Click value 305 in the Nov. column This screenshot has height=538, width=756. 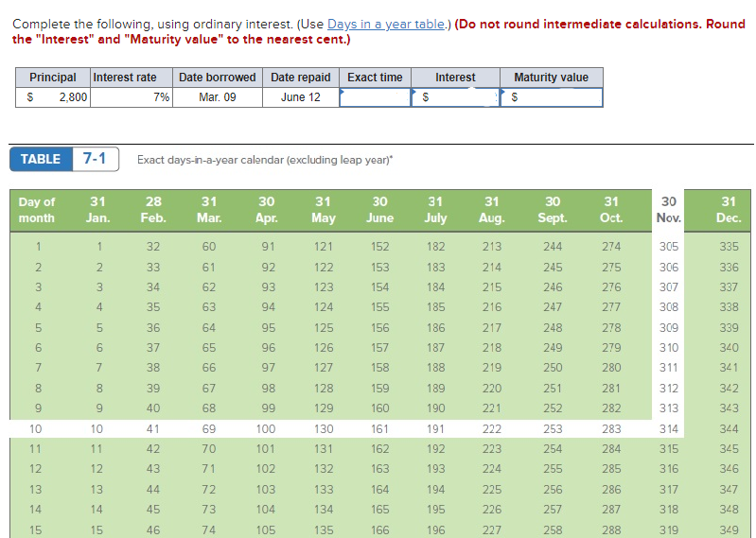(669, 247)
